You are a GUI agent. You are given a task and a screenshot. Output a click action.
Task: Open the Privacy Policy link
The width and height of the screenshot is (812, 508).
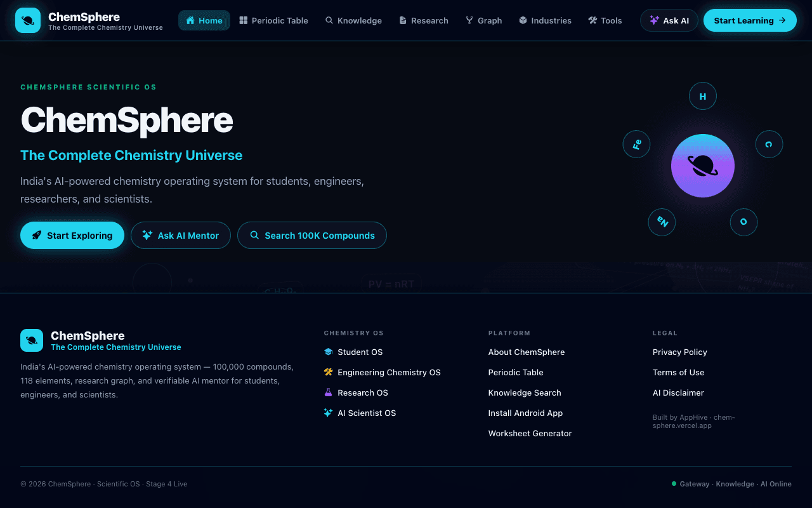click(x=680, y=352)
